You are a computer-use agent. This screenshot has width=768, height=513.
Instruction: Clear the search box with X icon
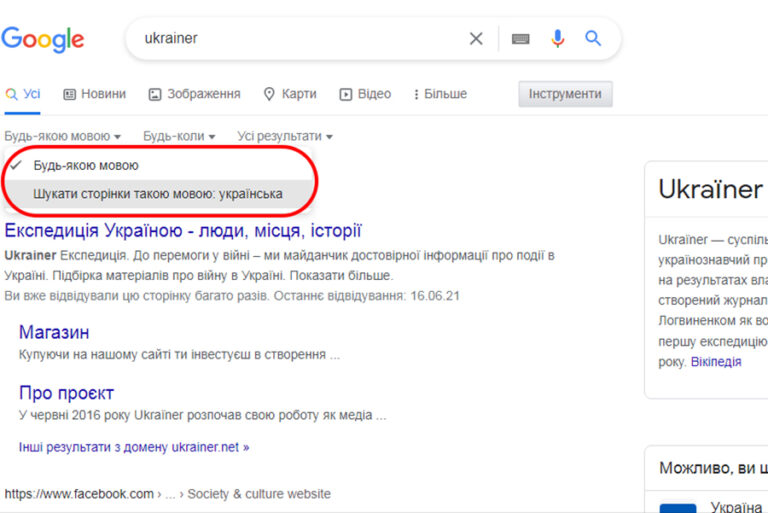click(476, 38)
